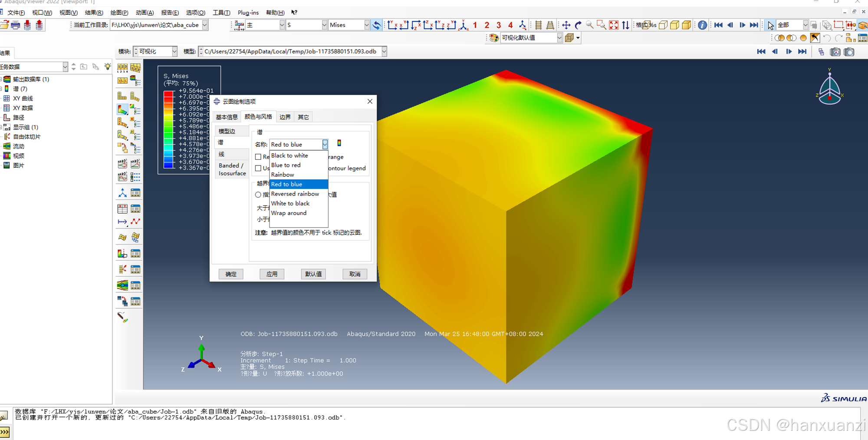Switch to the 其它 tab
868x440 pixels.
point(303,117)
